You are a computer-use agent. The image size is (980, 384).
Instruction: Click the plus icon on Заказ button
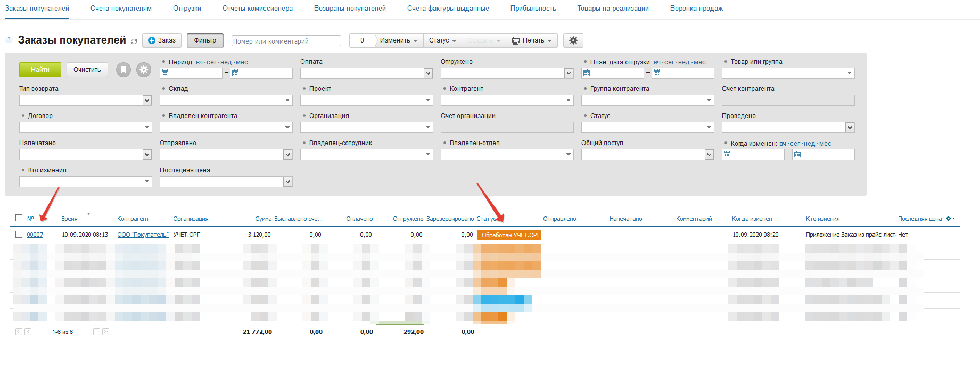pyautogui.click(x=152, y=40)
